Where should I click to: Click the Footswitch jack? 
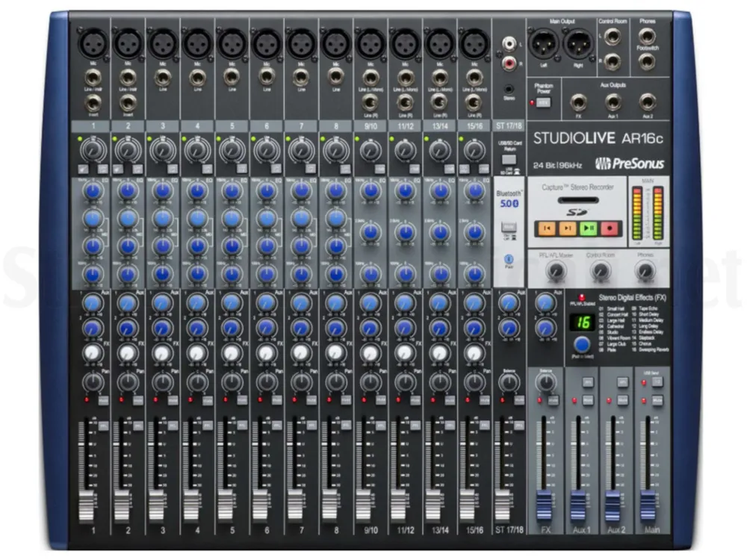[x=647, y=61]
